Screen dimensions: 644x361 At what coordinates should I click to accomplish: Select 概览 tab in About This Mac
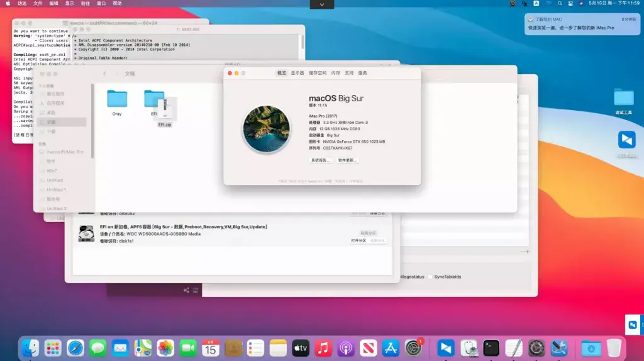click(281, 73)
